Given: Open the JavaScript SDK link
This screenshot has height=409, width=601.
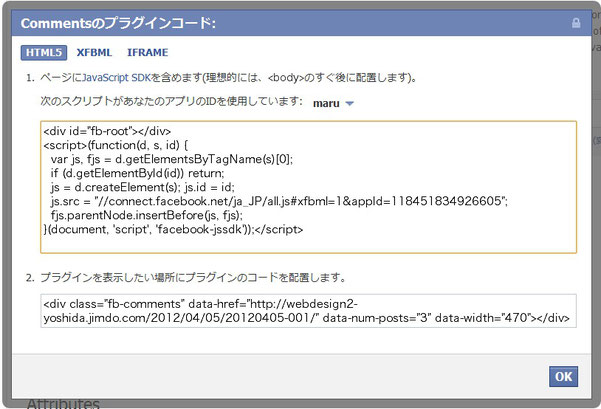Looking at the screenshot, I should pyautogui.click(x=117, y=77).
